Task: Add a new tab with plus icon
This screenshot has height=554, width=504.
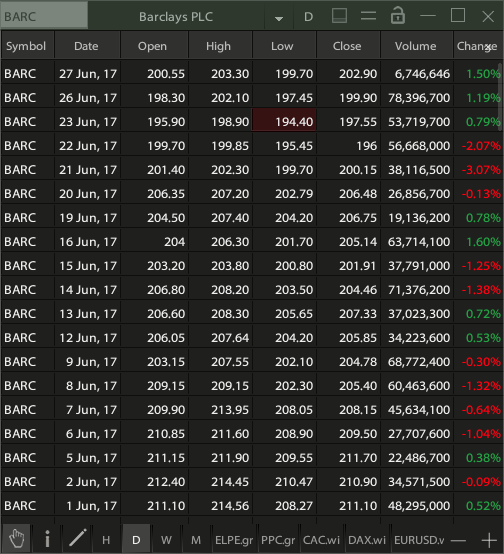Action: [489, 540]
